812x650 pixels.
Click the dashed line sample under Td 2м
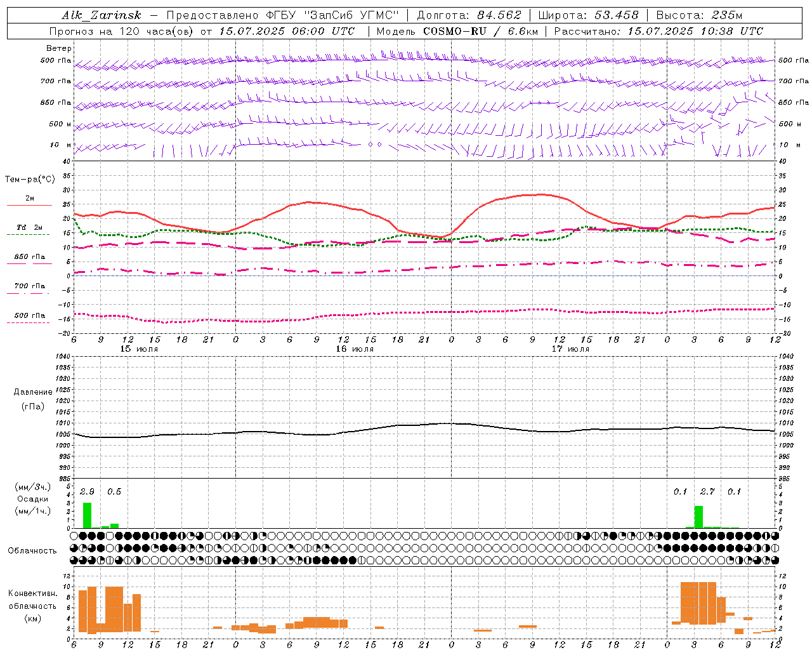pos(28,235)
